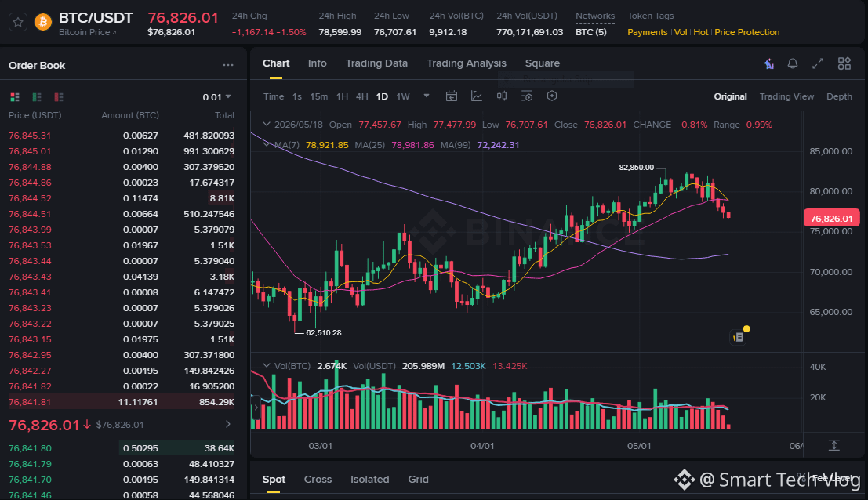Viewport: 868px width, 500px height.
Task: Collapse the Vol(BTC) indicator row chevron
Action: click(267, 366)
